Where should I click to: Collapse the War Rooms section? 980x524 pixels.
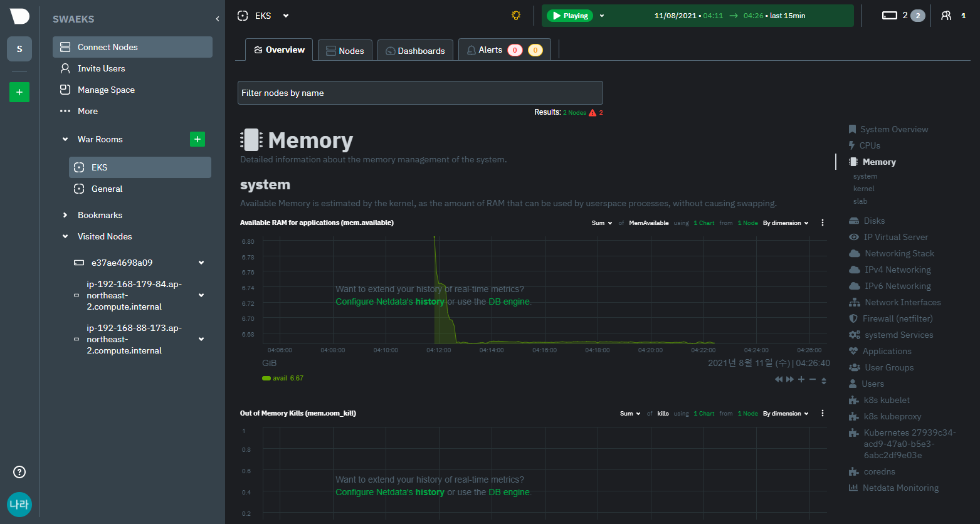(x=65, y=139)
